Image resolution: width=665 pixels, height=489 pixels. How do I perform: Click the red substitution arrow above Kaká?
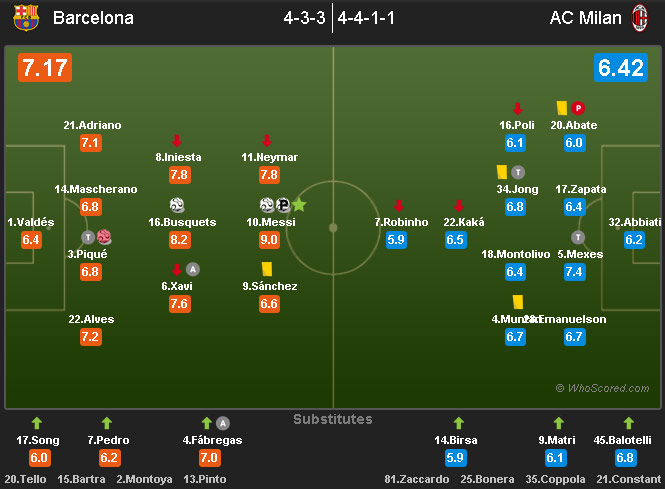pyautogui.click(x=458, y=204)
